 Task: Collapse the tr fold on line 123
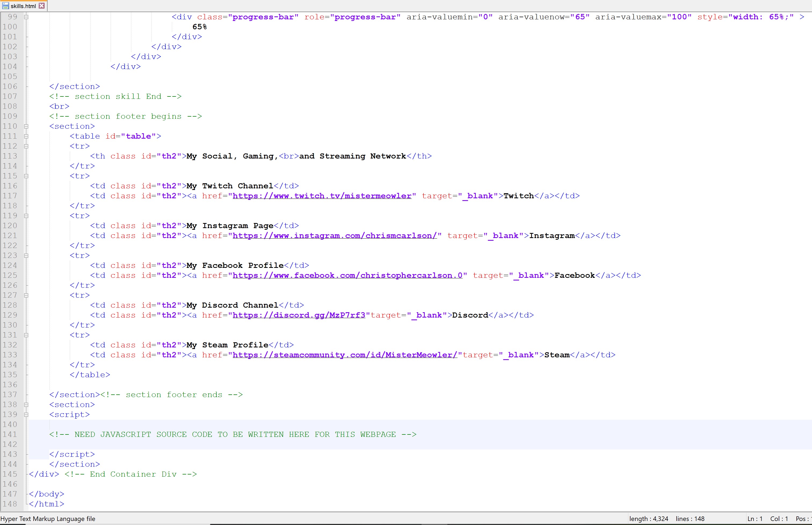click(x=26, y=255)
